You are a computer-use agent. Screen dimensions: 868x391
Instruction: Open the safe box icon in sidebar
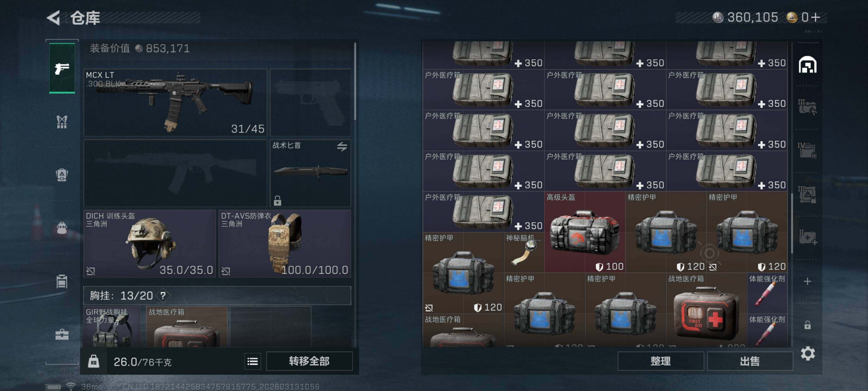click(x=62, y=334)
